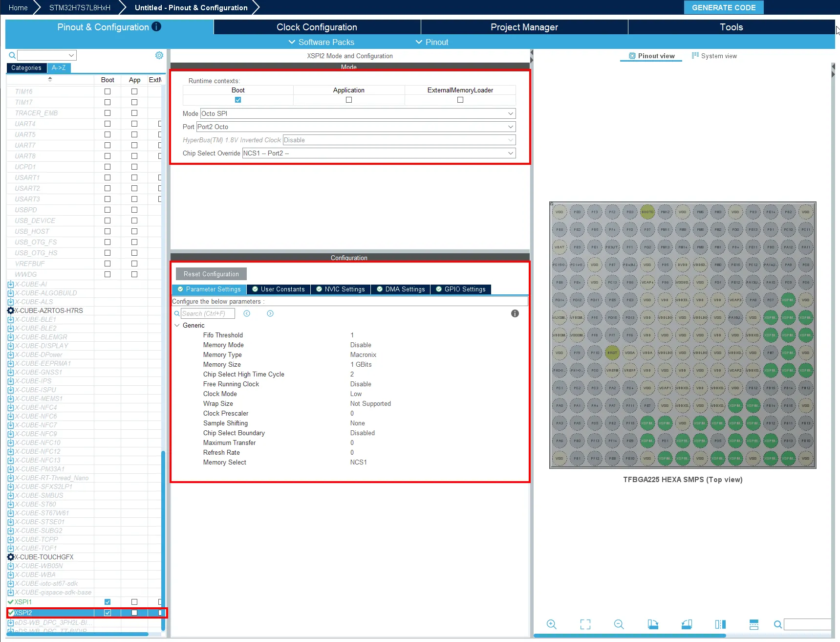Open the NVIC Settings tab
Screen dimensions: 840x642
[341, 289]
